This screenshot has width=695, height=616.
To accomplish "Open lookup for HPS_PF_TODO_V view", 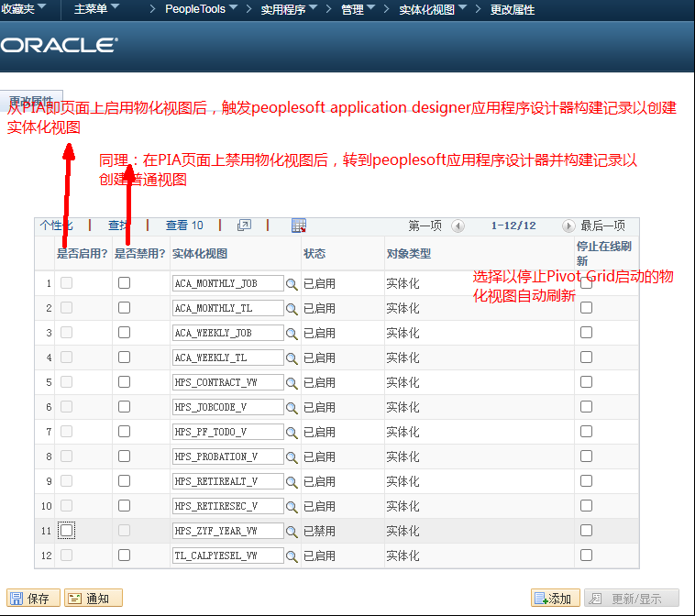I will click(x=292, y=433).
